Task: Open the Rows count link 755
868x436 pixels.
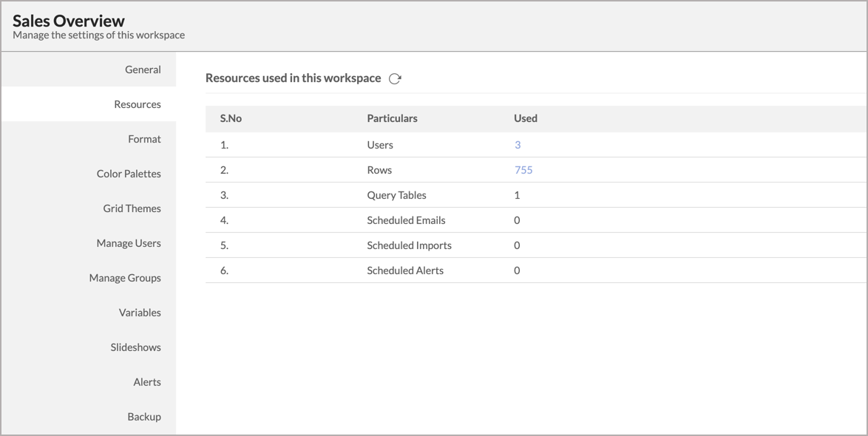Action: pyautogui.click(x=523, y=170)
